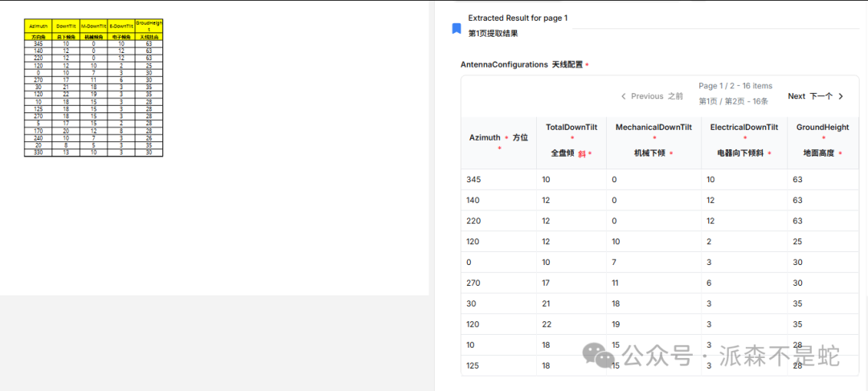Select the Azimuth cell with value 345
The width and height of the screenshot is (868, 391).
[x=473, y=179]
